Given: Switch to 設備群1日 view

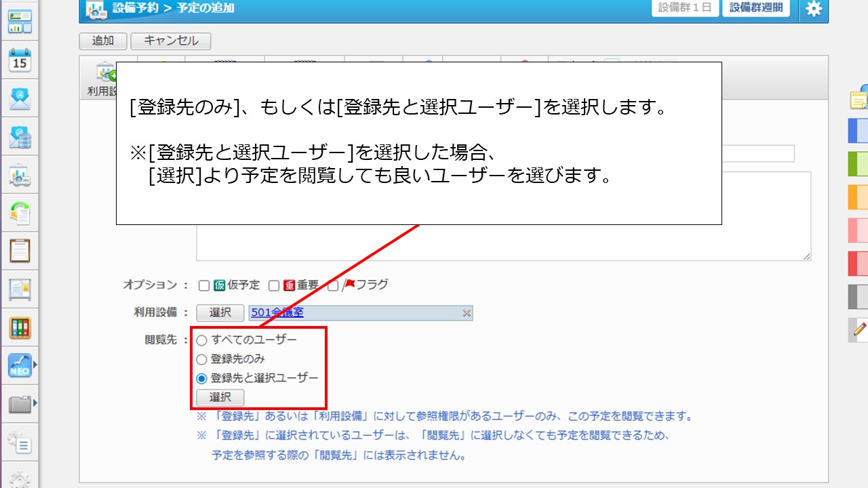Looking at the screenshot, I should 685,8.
